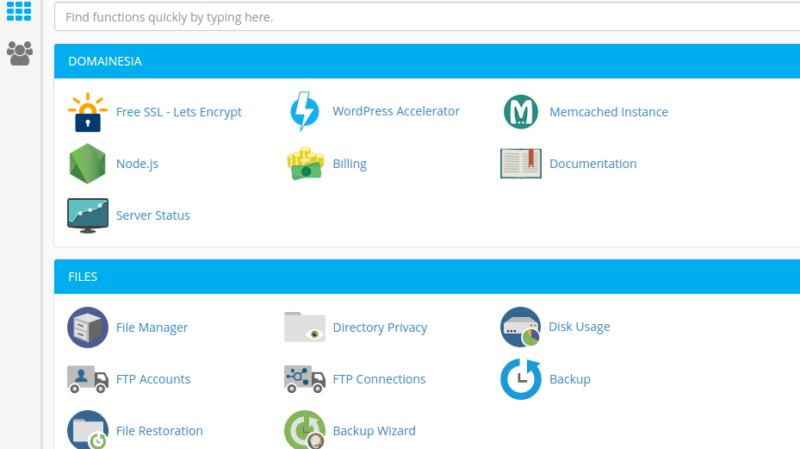Open the FTP Connections truck icon
This screenshot has width=800, height=449.
coord(305,379)
